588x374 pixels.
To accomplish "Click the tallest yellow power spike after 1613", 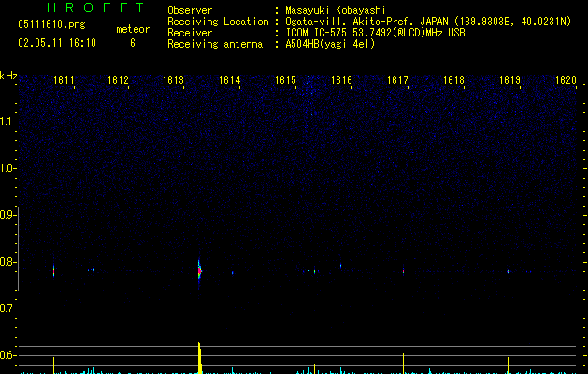I will click(x=199, y=358).
